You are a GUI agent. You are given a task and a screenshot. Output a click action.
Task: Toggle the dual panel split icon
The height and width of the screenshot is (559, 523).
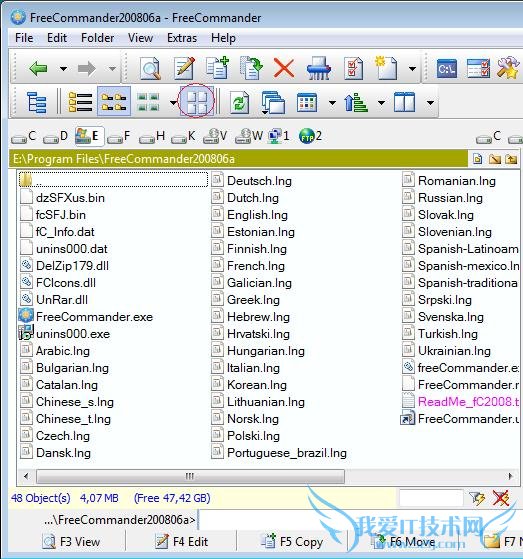pos(404,102)
